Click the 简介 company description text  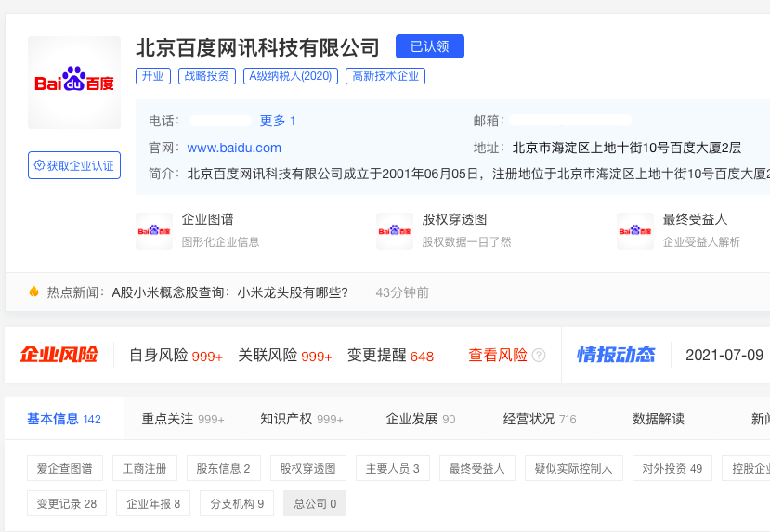[477, 174]
